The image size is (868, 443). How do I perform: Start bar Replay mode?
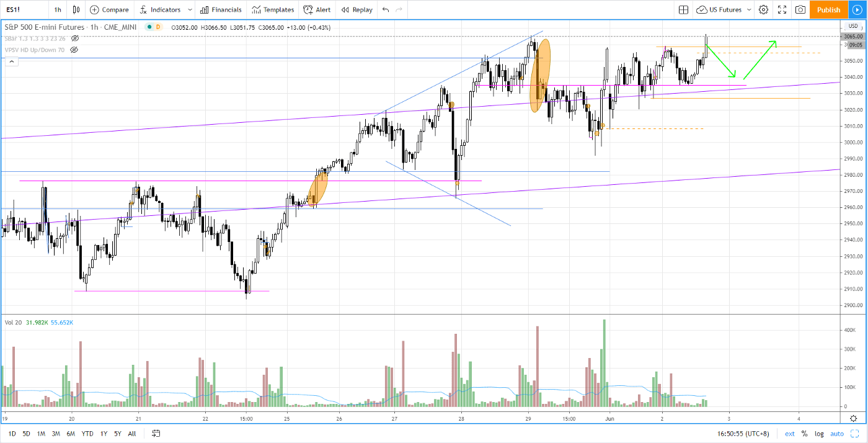coord(356,9)
